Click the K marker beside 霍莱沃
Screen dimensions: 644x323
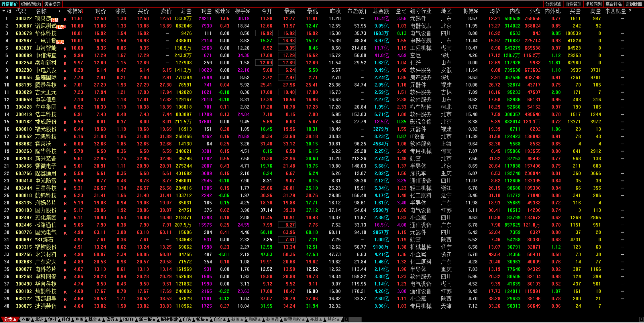(x=65, y=145)
